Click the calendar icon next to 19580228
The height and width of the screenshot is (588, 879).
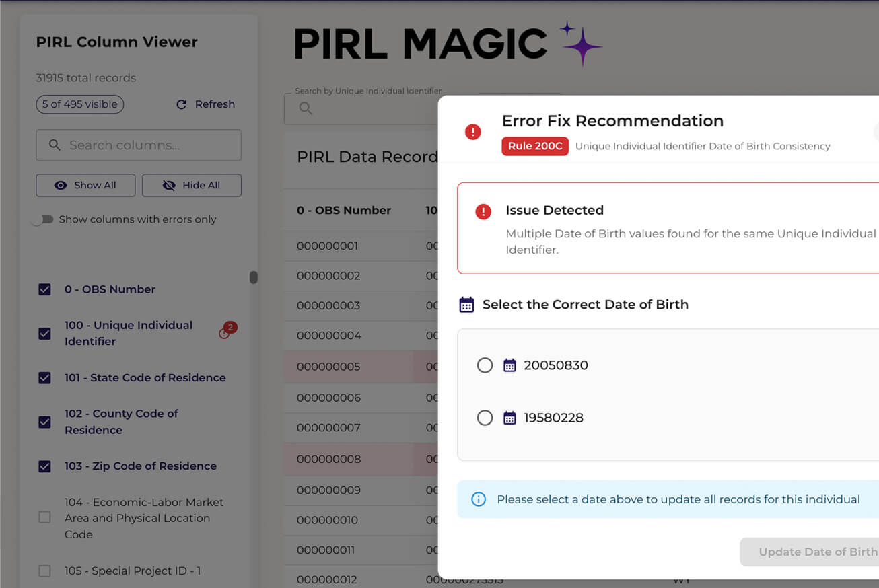pyautogui.click(x=509, y=418)
